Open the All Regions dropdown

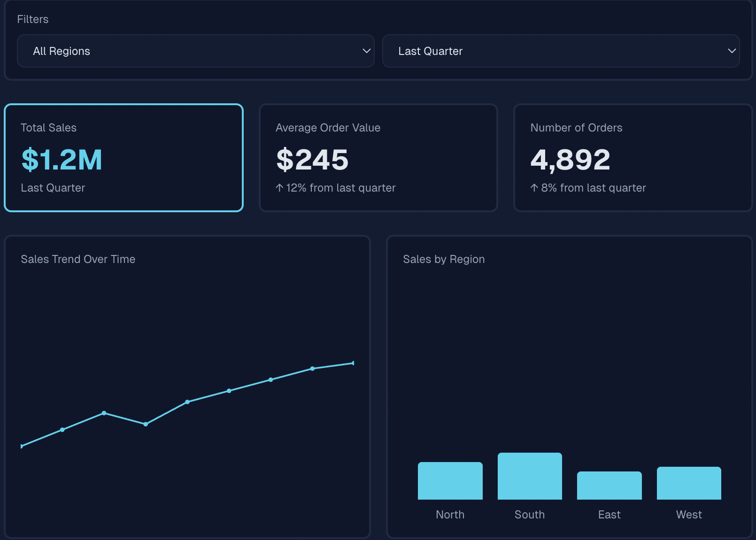(x=195, y=51)
